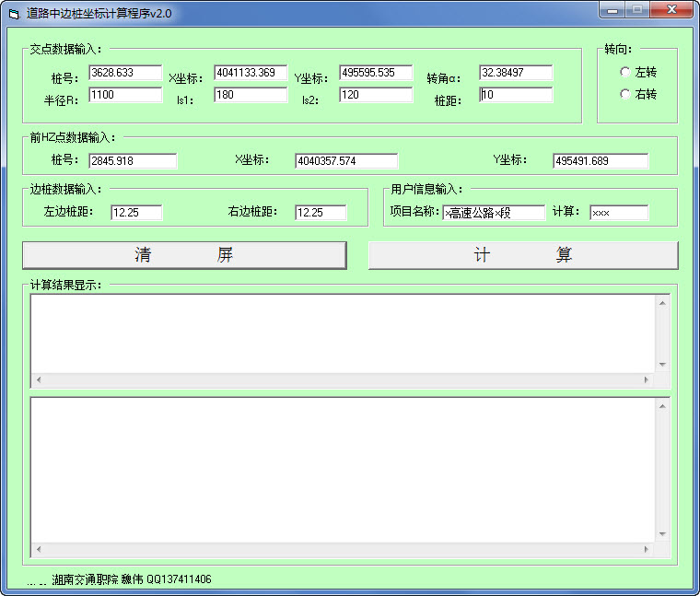Click the intersection Y坐标 field 495595.535
The height and width of the screenshot is (596, 700).
376,73
